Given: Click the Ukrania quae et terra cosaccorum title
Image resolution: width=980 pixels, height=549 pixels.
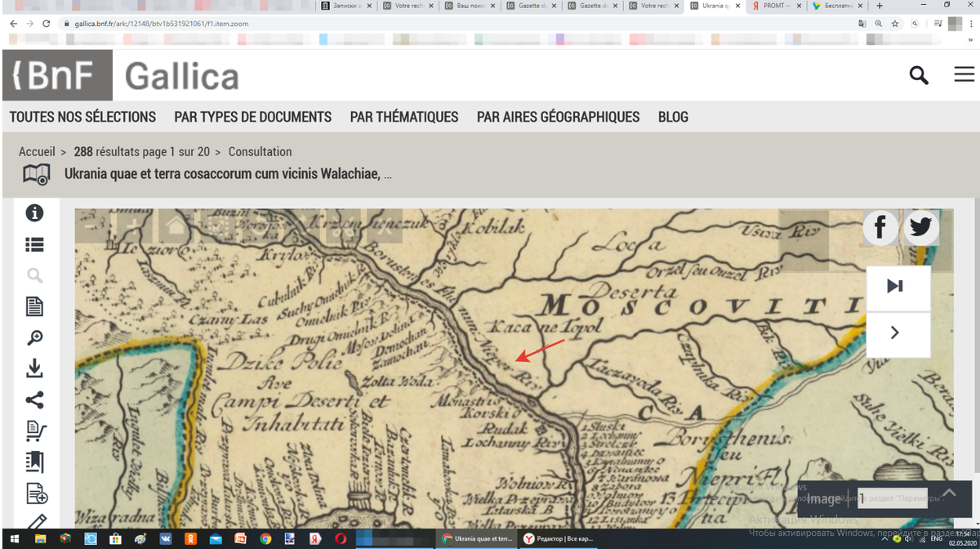Looking at the screenshot, I should click(x=228, y=174).
